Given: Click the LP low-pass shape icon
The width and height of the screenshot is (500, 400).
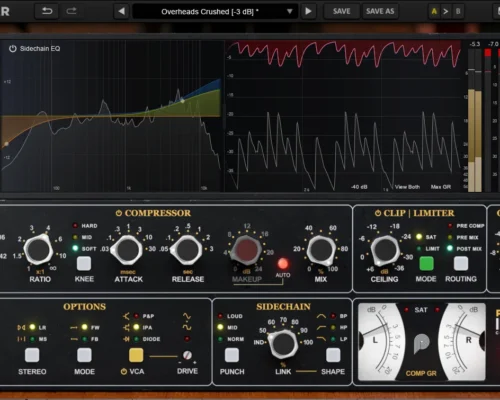Looking at the screenshot, I should click(321, 339).
